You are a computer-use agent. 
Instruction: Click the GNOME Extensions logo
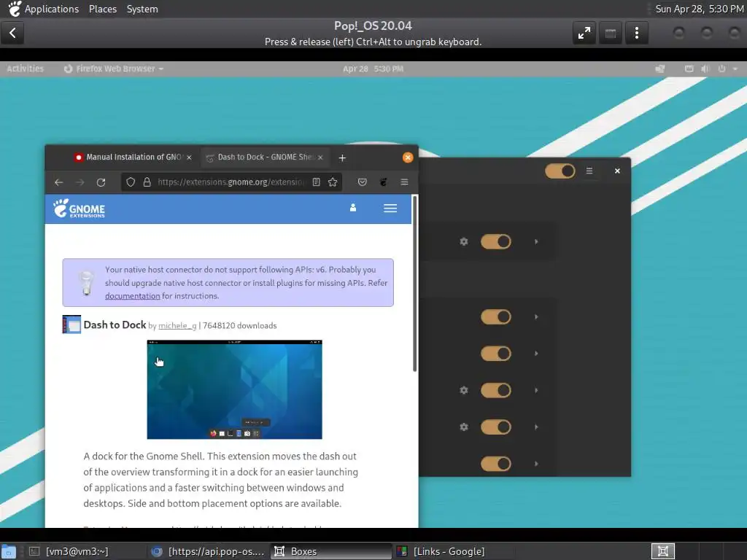[79, 209]
